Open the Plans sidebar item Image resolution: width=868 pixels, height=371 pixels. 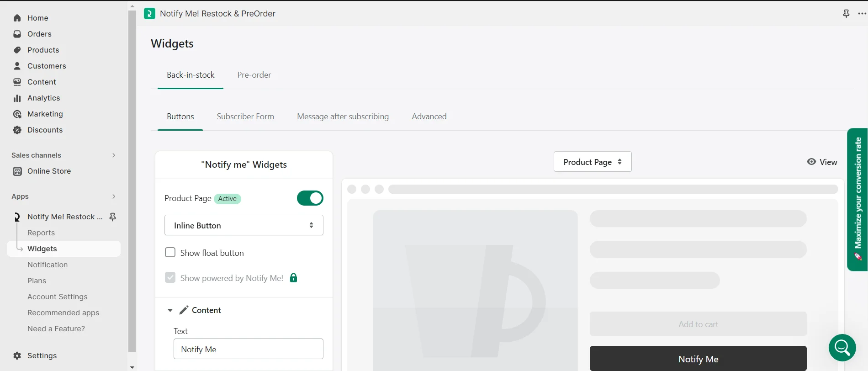click(37, 281)
